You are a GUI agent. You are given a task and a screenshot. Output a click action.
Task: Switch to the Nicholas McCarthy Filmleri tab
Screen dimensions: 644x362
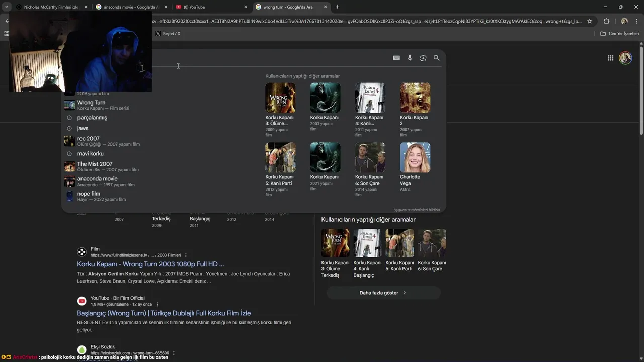[x=50, y=7]
